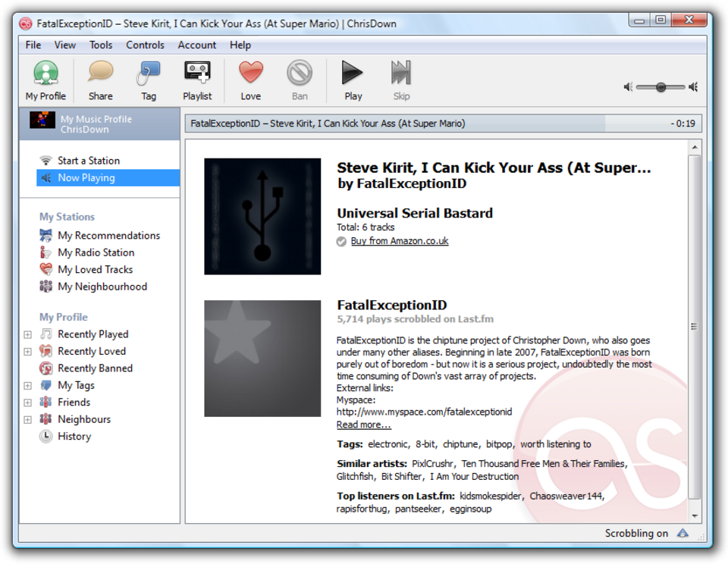Viewport: 728px width, 564px height.
Task: Click the History clock icon
Action: click(45, 437)
